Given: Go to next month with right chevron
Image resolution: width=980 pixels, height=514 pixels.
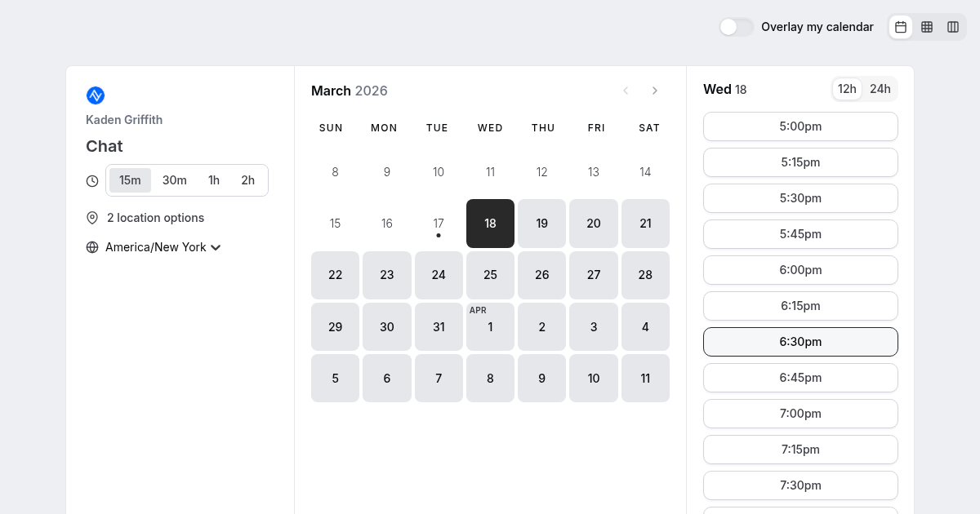Looking at the screenshot, I should point(655,91).
